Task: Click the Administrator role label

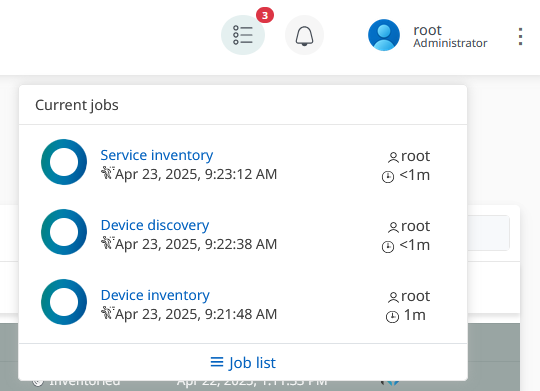Action: 450,43
